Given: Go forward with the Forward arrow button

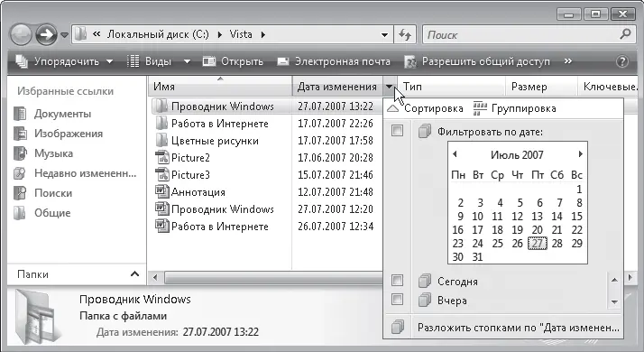Looking at the screenshot, I should pyautogui.click(x=46, y=34).
